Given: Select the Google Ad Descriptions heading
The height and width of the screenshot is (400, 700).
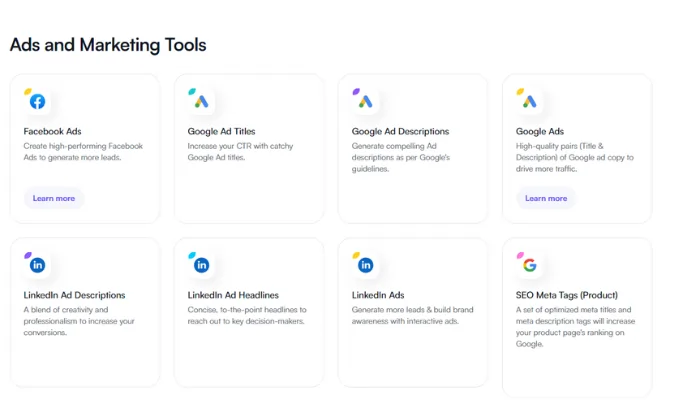Looking at the screenshot, I should 400,131.
